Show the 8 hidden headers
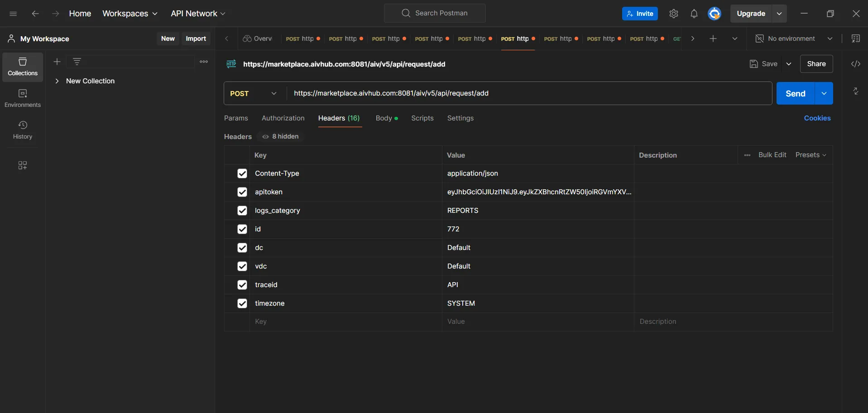This screenshot has height=413, width=868. pos(280,136)
